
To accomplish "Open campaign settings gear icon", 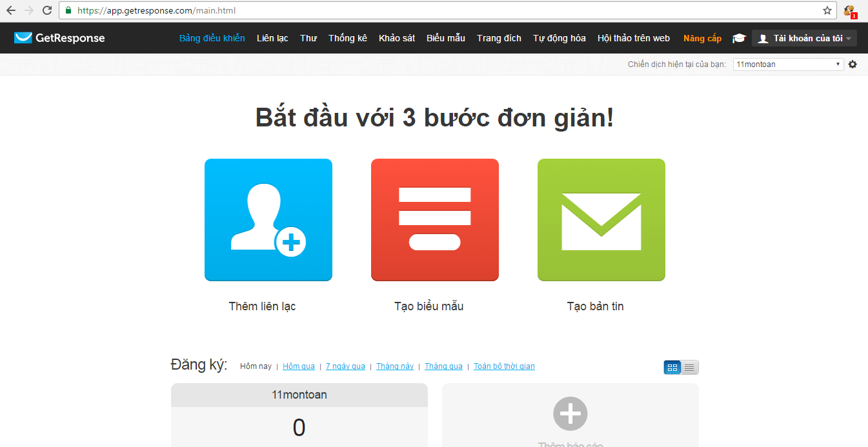I will (x=853, y=65).
